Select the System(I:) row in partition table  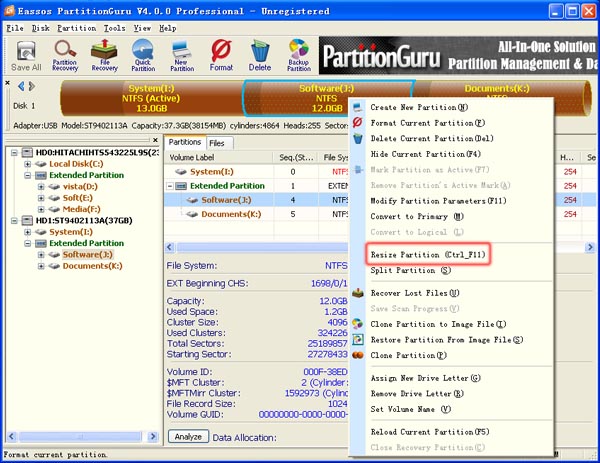point(256,172)
